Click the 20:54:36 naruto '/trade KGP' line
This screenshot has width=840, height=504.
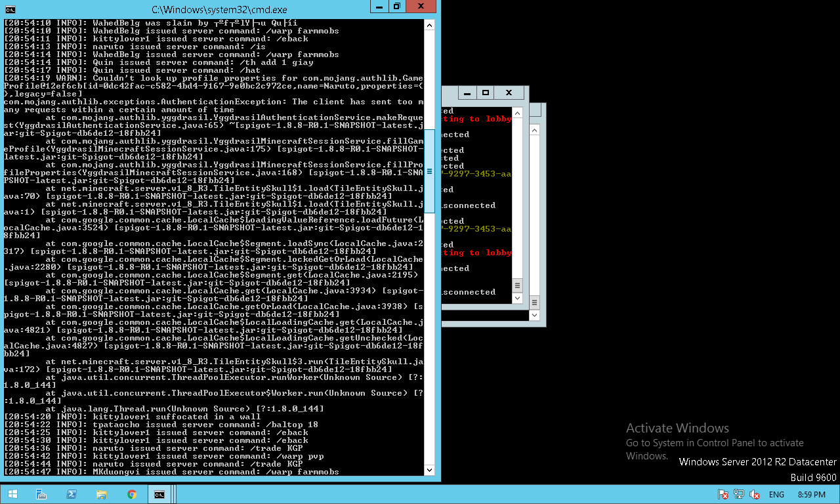[x=154, y=448]
